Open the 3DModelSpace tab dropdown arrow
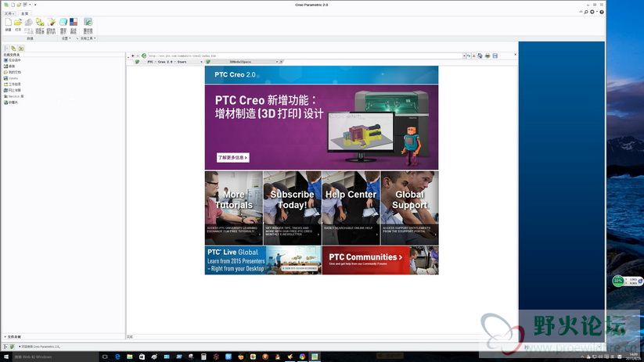This screenshot has height=362, width=644. click(277, 62)
